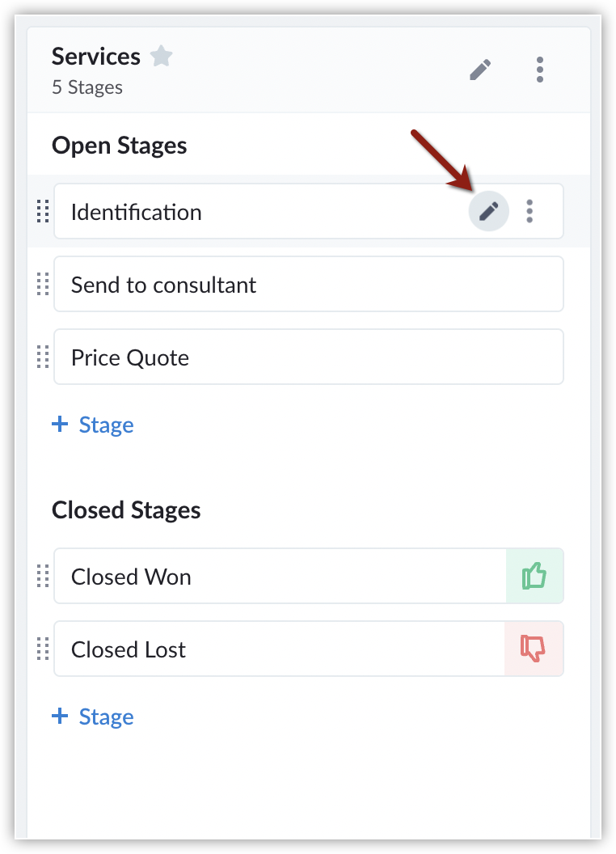Click the Services pipeline title
This screenshot has height=854, width=616.
pyautogui.click(x=96, y=57)
